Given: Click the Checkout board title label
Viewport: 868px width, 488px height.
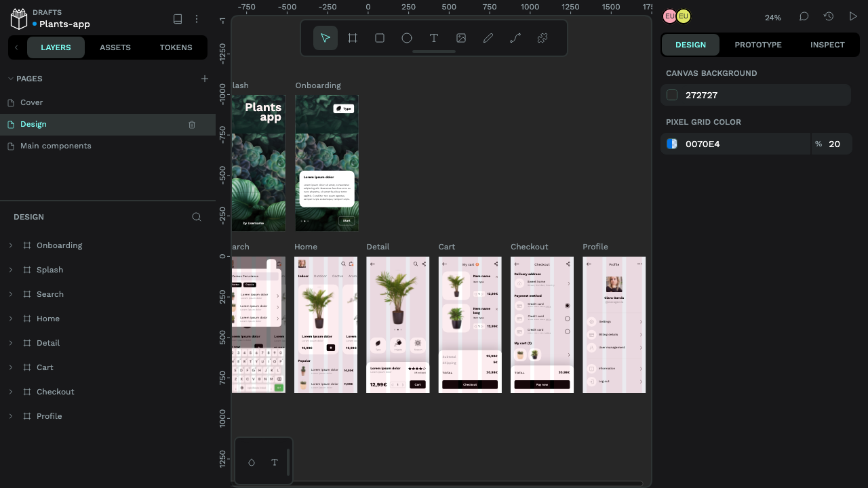Looking at the screenshot, I should click(530, 247).
